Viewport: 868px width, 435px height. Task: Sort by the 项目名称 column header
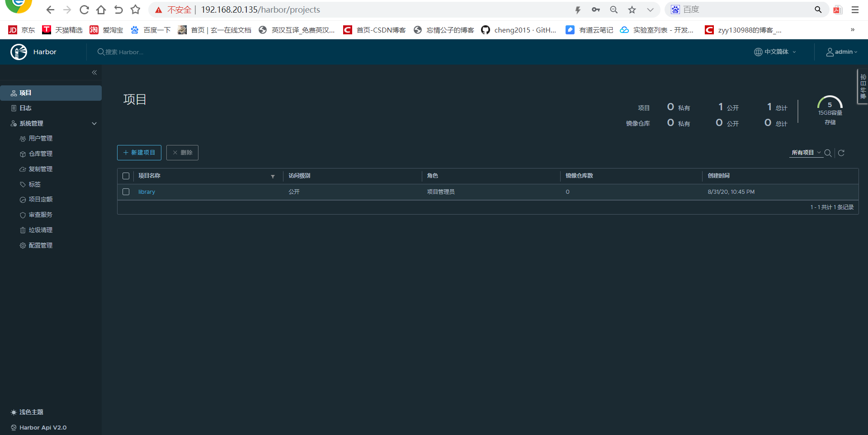(149, 176)
